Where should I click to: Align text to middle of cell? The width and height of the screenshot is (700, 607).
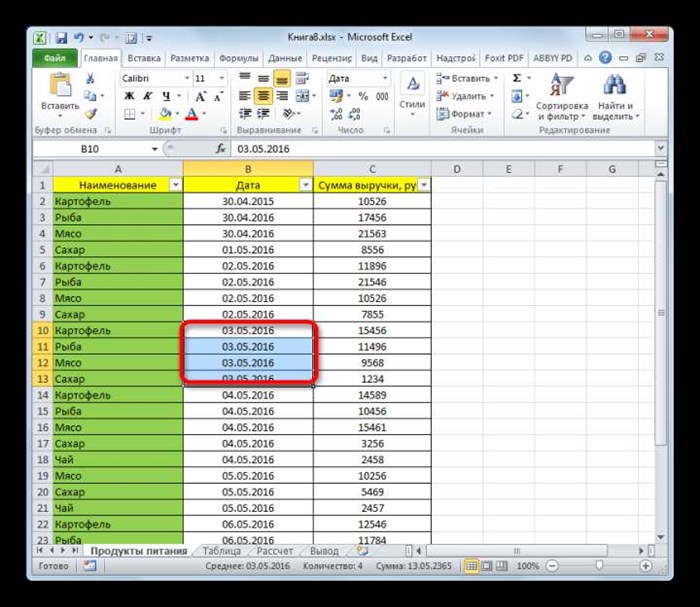[263, 78]
